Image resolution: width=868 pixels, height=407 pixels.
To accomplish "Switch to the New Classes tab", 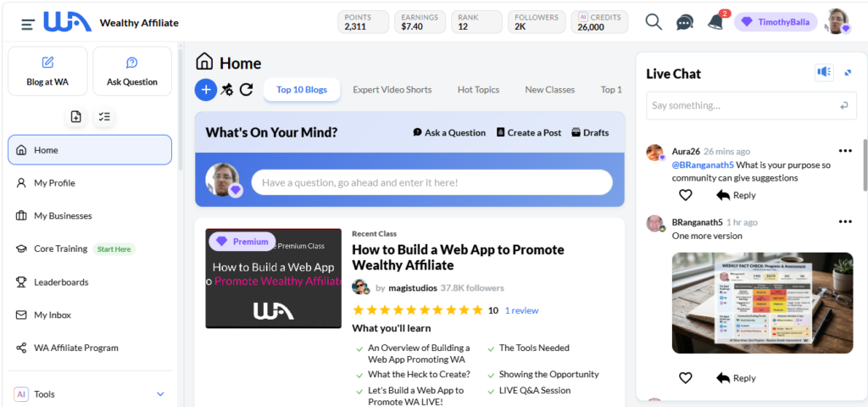I will click(549, 90).
